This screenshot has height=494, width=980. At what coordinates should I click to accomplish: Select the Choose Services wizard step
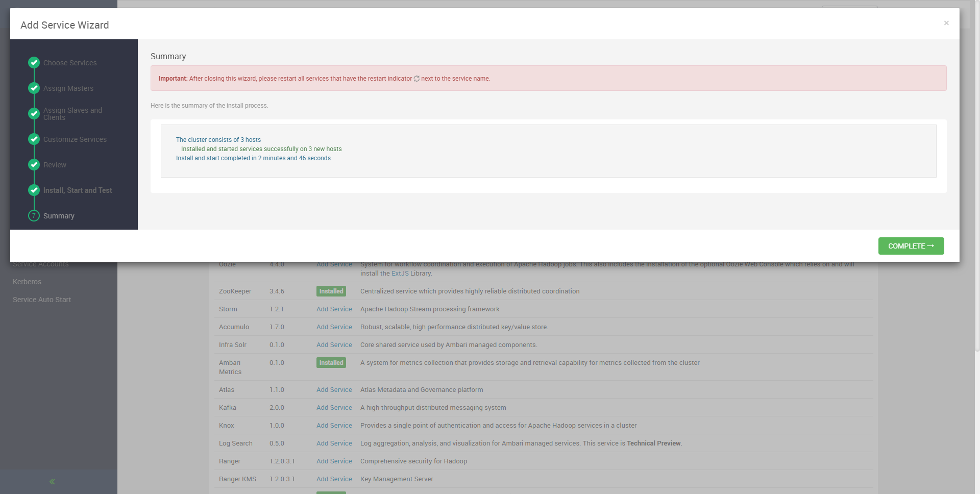[x=70, y=63]
